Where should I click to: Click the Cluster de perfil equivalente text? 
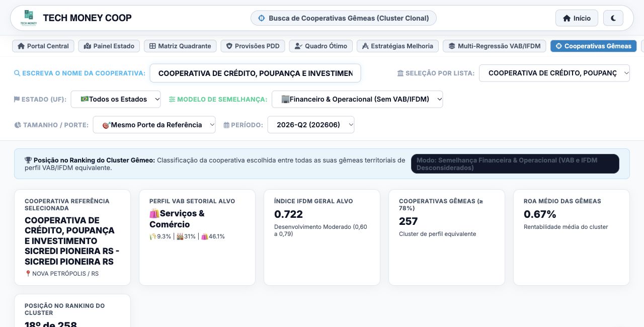(x=438, y=234)
